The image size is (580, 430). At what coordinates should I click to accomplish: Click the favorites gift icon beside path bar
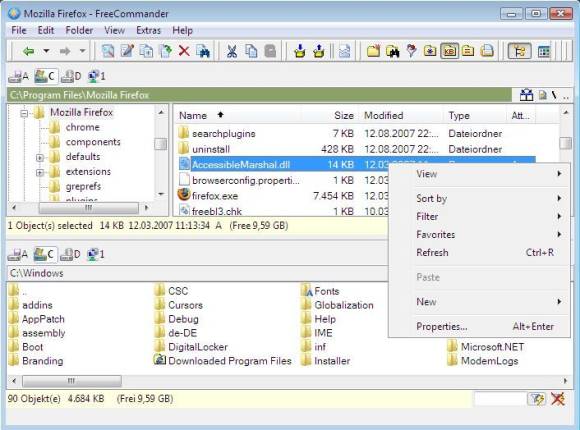pos(526,95)
